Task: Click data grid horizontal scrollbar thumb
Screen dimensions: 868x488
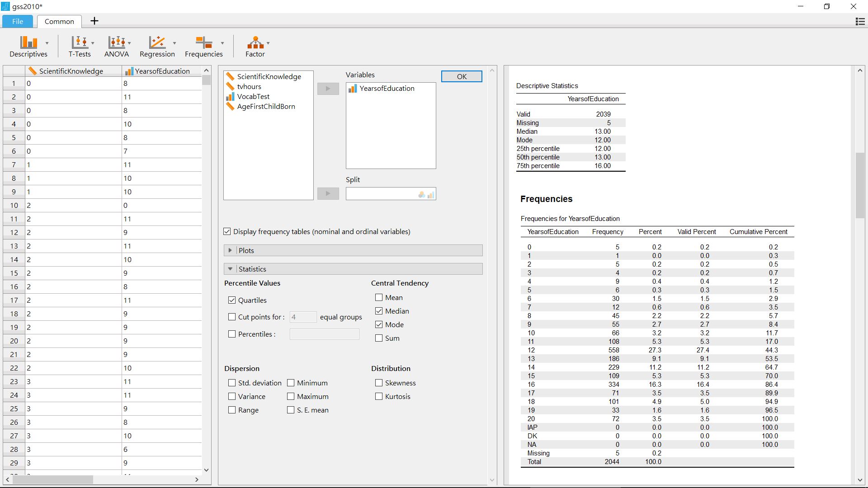Action: 53,479
